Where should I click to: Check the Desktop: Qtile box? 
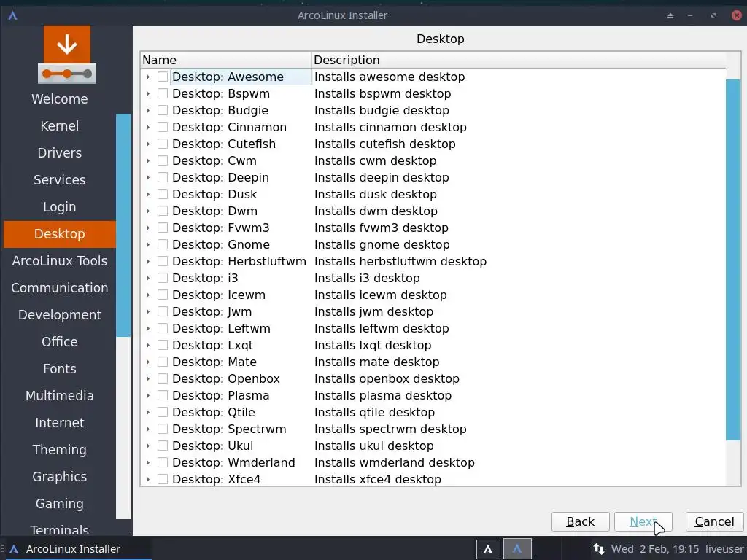tap(163, 412)
